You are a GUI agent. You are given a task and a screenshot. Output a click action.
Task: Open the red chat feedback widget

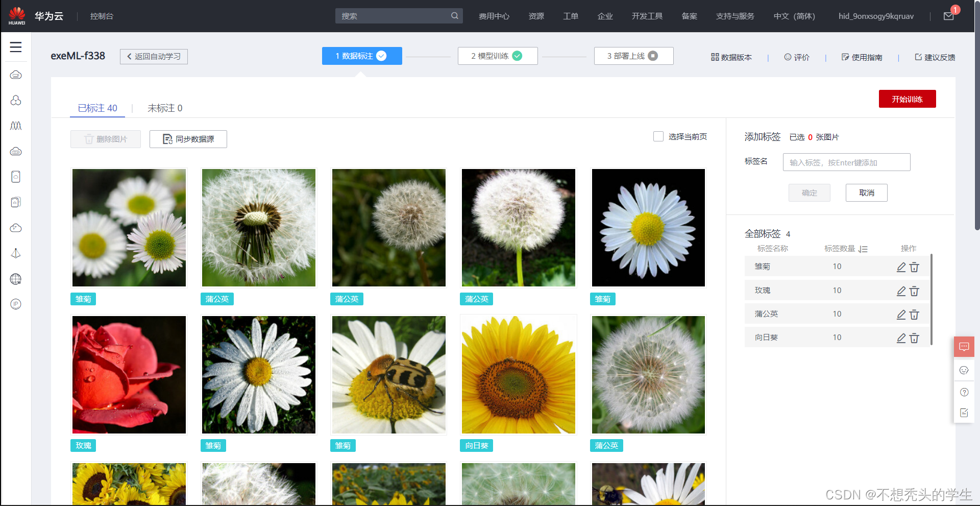coord(964,347)
